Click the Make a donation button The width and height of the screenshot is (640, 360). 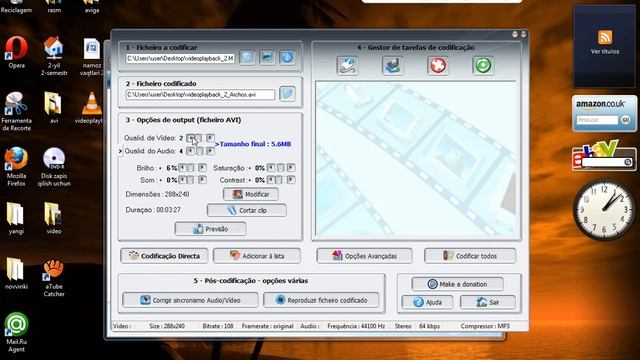[x=458, y=284]
